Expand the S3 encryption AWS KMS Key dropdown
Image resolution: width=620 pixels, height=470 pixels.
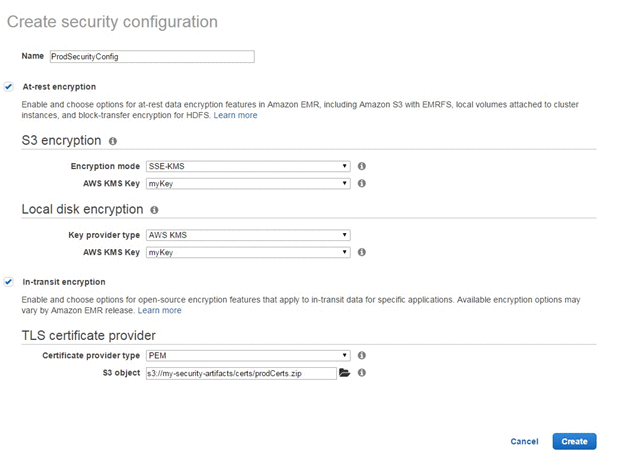point(248,184)
